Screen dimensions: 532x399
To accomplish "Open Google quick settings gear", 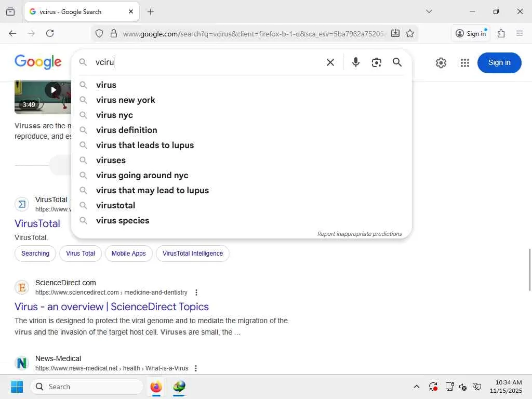I will tap(441, 63).
